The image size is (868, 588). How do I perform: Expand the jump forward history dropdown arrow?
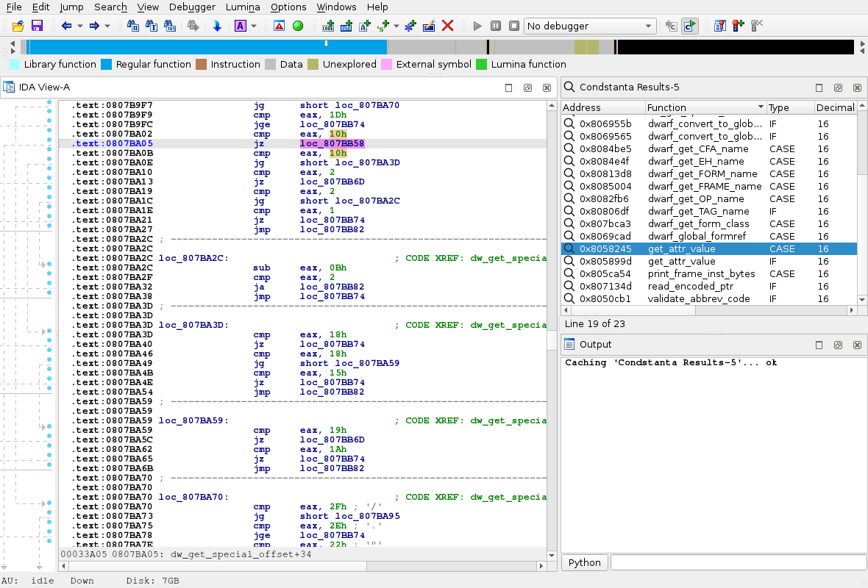coord(107,26)
